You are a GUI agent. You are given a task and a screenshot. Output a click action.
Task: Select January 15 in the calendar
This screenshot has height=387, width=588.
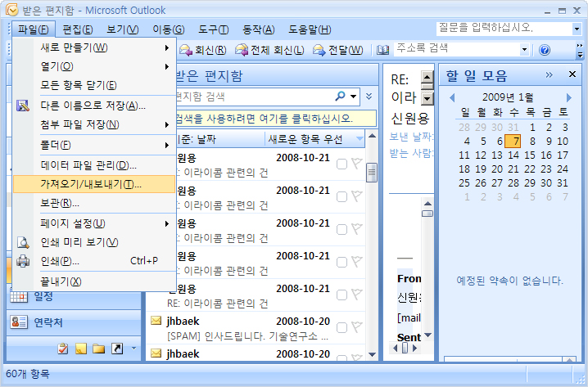pos(530,155)
